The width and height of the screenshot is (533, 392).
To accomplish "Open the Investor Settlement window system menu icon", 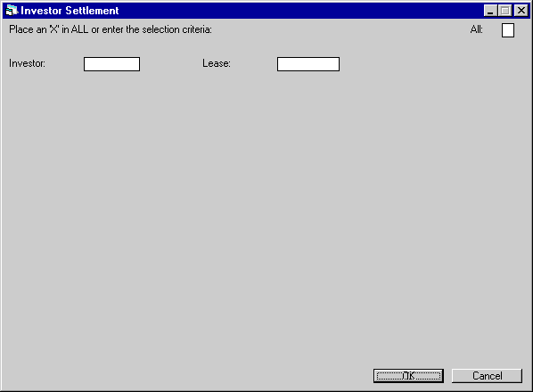I will point(12,11).
